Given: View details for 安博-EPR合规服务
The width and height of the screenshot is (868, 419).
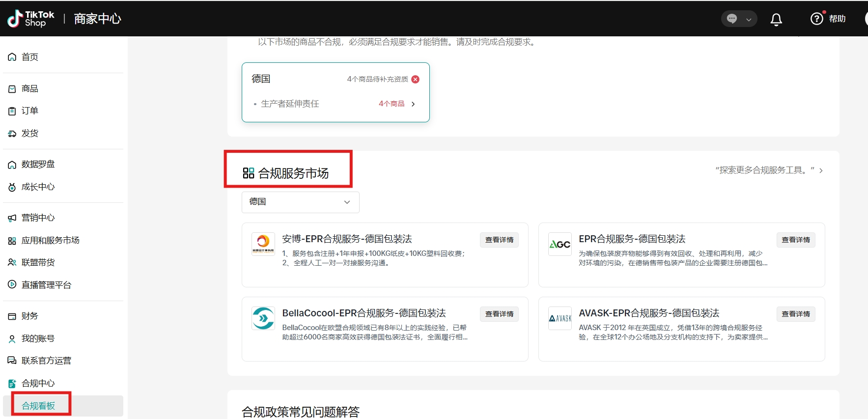Looking at the screenshot, I should [x=499, y=240].
